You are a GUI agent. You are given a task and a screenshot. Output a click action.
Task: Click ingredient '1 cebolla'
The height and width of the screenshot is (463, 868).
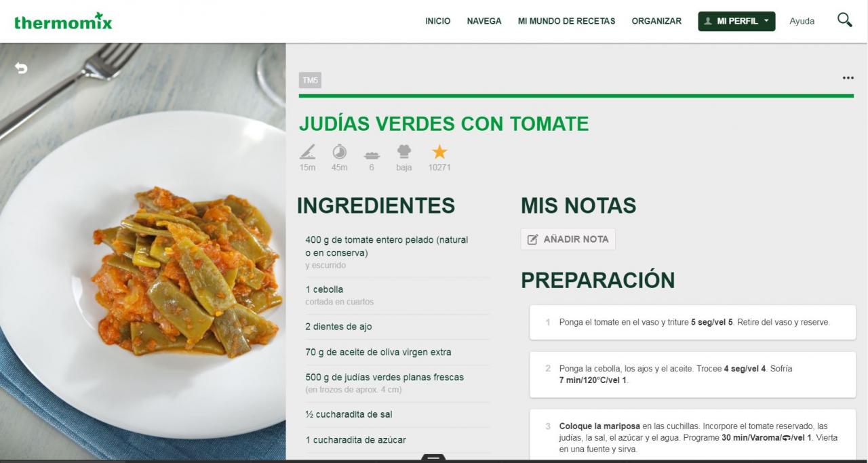pyautogui.click(x=324, y=289)
